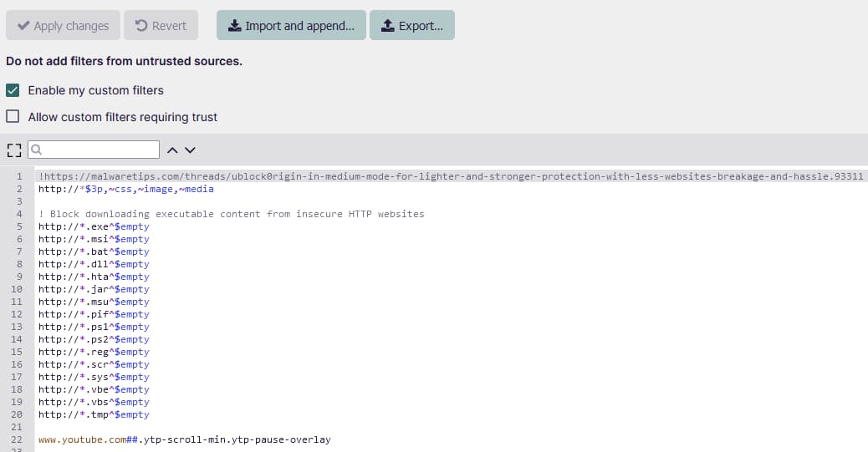Enable Allow custom filters requiring trust
868x452 pixels.
(13, 117)
